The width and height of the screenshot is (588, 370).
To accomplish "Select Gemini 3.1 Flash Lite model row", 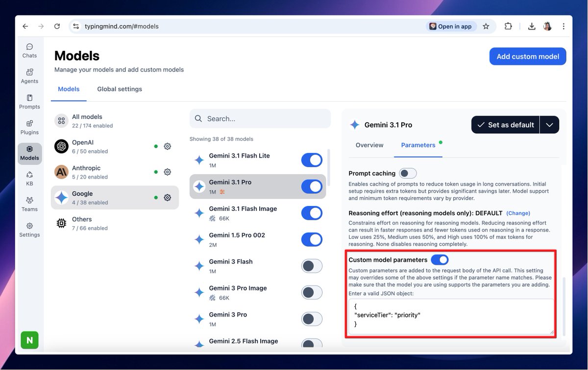I will 258,160.
